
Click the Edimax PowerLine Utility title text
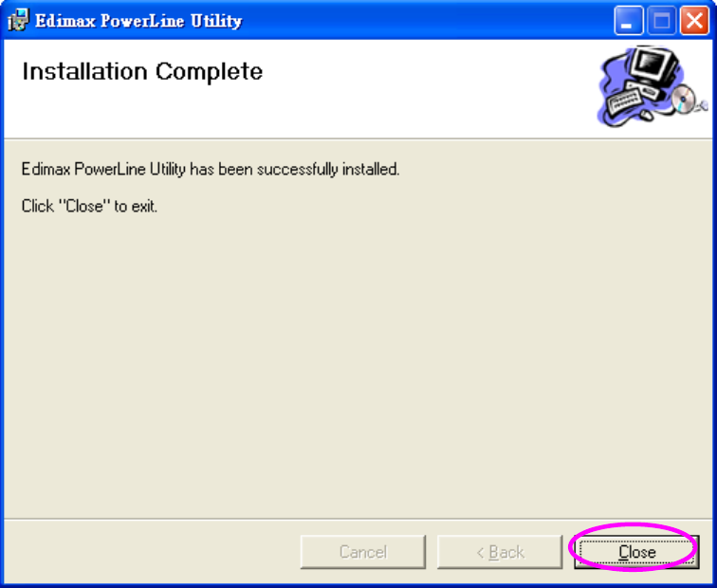point(138,21)
